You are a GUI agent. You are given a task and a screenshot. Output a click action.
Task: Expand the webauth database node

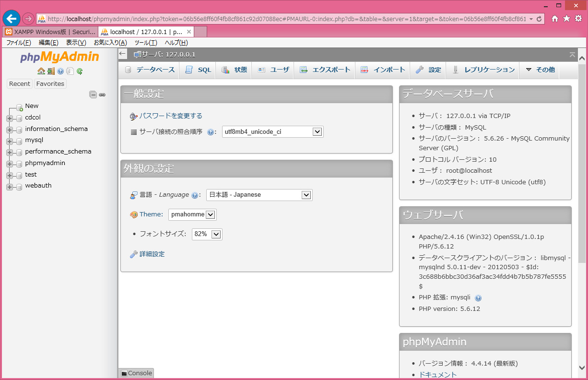click(x=10, y=187)
